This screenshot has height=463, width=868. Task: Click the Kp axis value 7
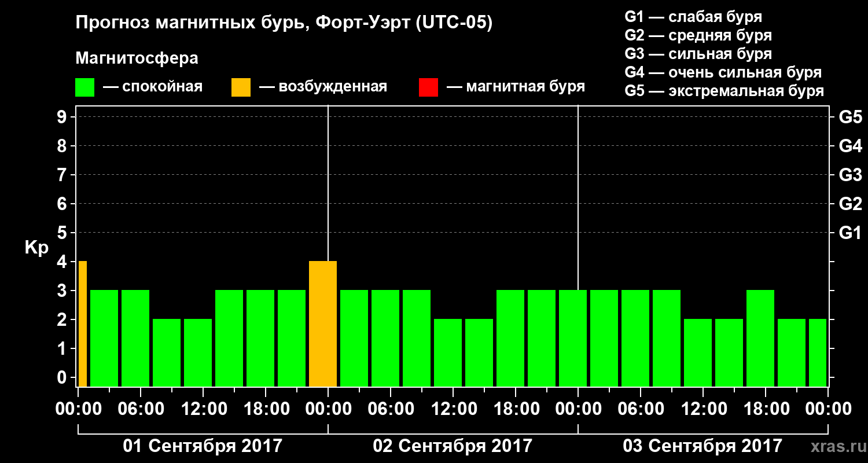(63, 175)
